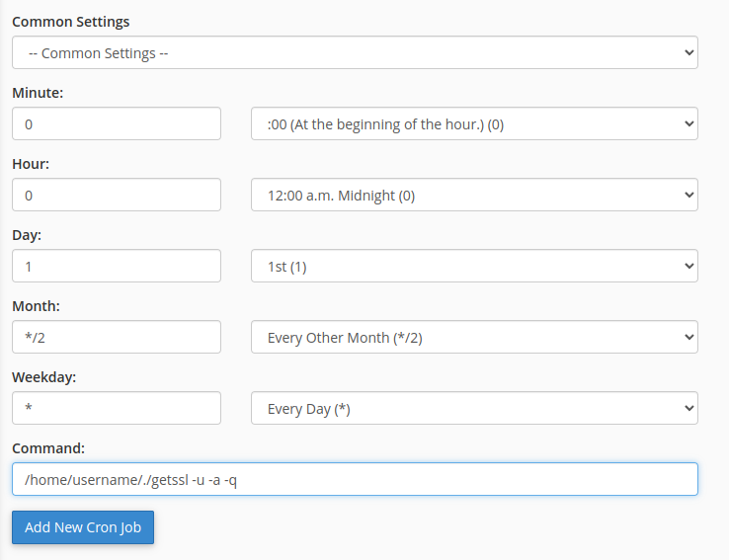The image size is (729, 560).
Task: Open the Day '1st (1)' dropdown
Action: 474,266
